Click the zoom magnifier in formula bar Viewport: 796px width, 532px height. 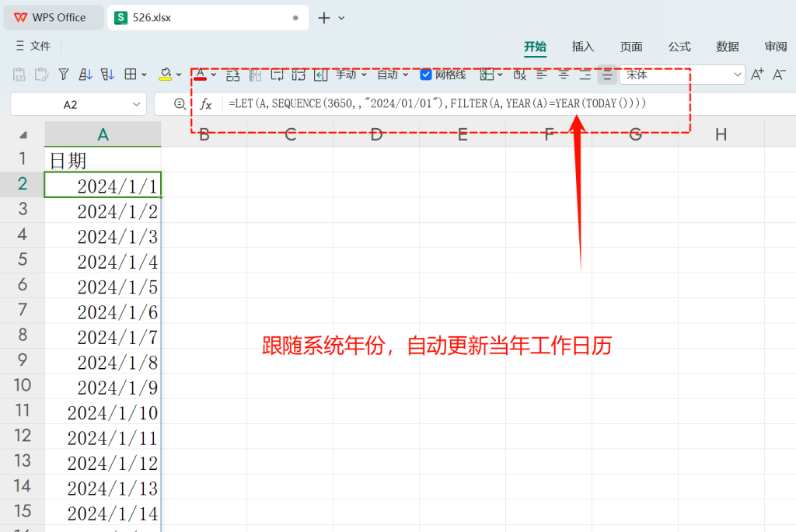pyautogui.click(x=180, y=104)
